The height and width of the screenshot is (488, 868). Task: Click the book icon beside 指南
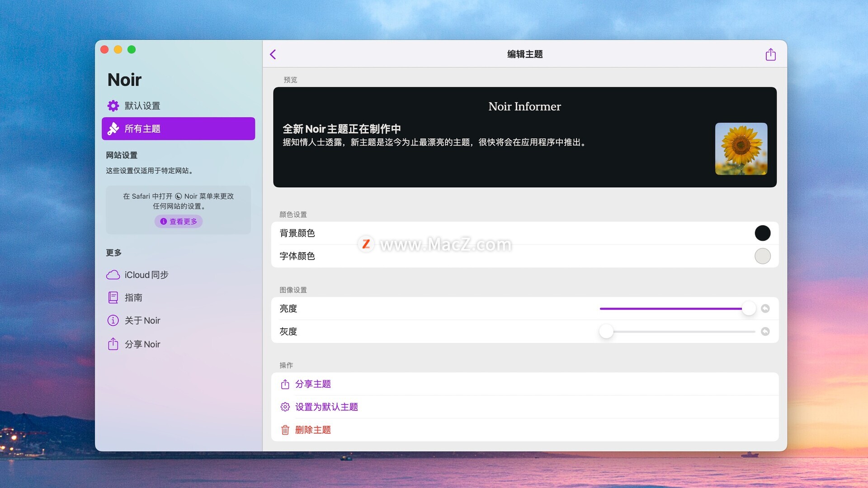point(113,298)
